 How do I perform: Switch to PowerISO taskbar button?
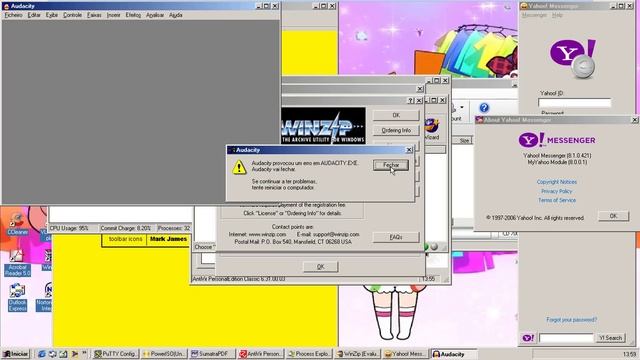164,354
